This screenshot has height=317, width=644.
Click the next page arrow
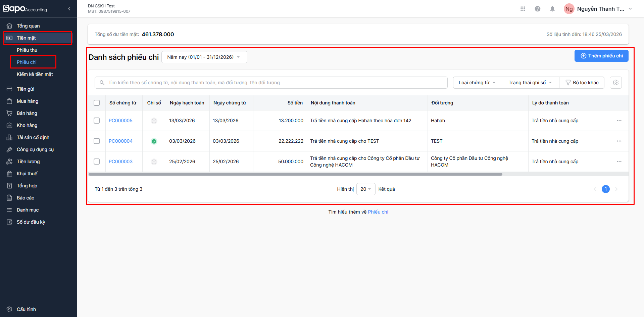point(616,189)
